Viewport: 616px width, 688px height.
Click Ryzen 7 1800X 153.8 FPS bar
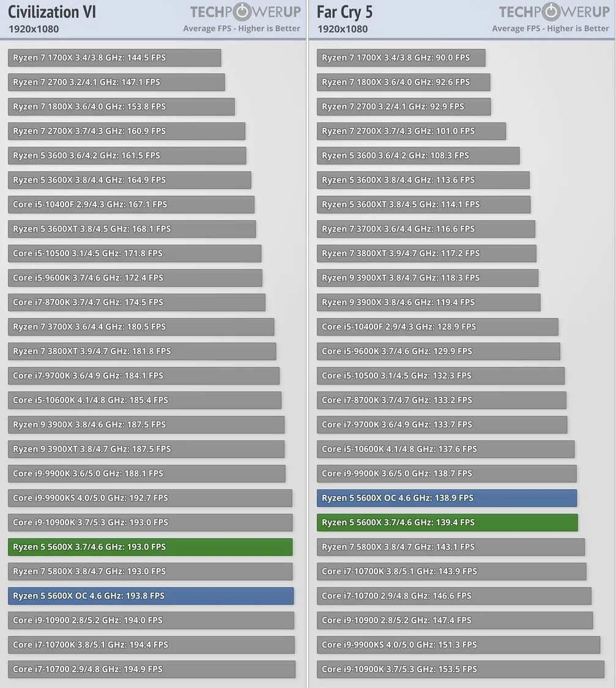click(121, 106)
